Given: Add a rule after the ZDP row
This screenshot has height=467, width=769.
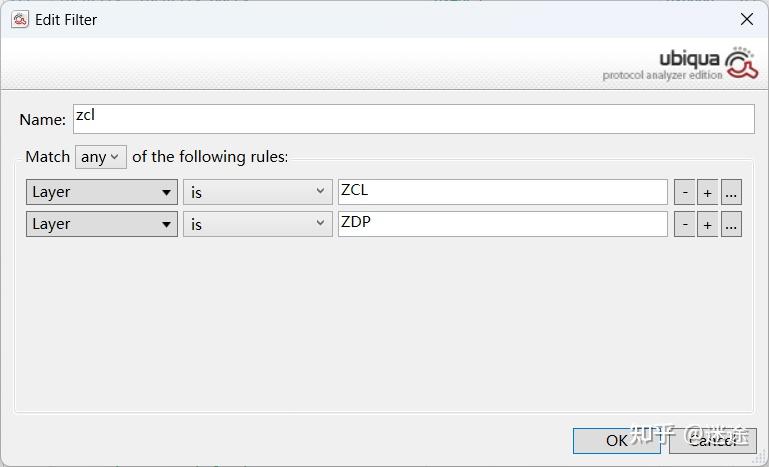Looking at the screenshot, I should [707, 225].
